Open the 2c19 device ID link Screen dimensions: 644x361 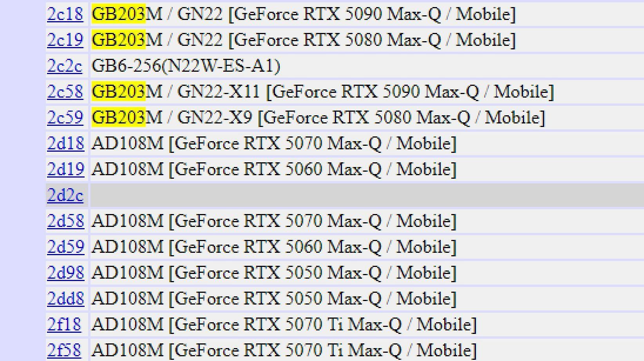(x=65, y=40)
